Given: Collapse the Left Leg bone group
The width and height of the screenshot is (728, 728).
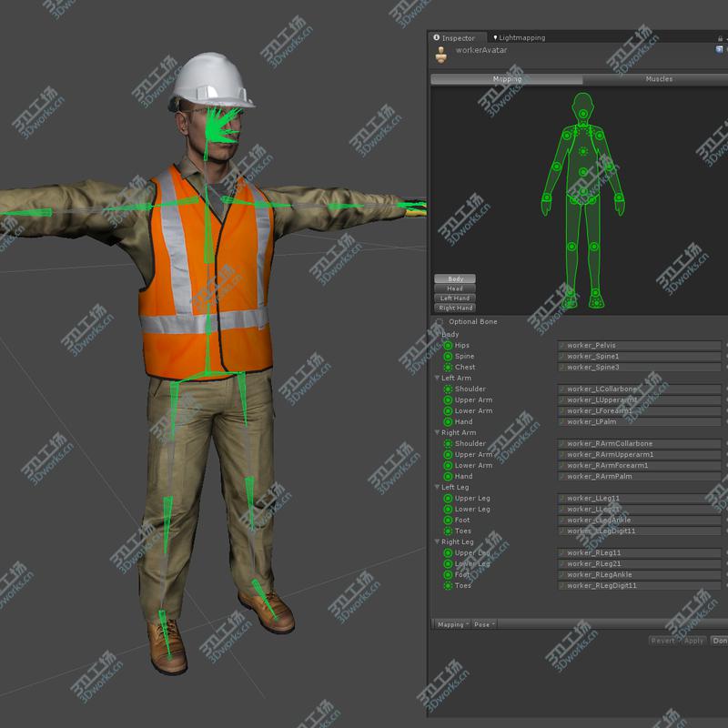Looking at the screenshot, I should pos(438,487).
